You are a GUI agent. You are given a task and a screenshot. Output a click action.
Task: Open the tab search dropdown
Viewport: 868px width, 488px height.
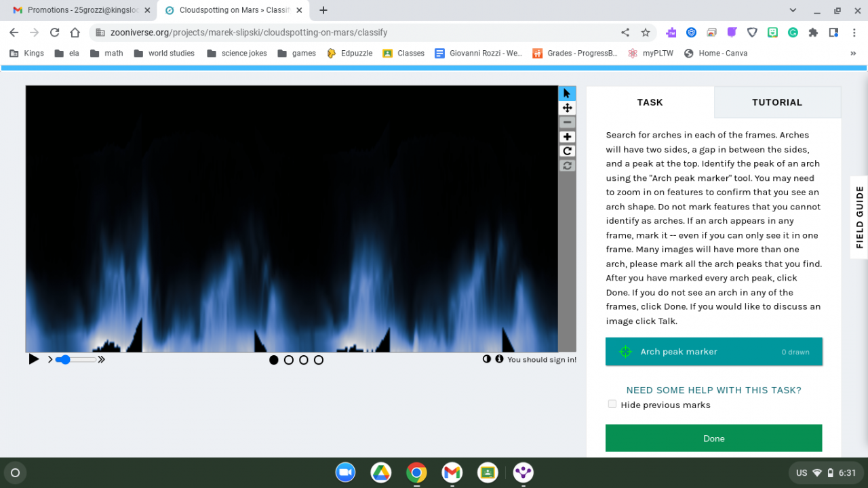tap(793, 10)
